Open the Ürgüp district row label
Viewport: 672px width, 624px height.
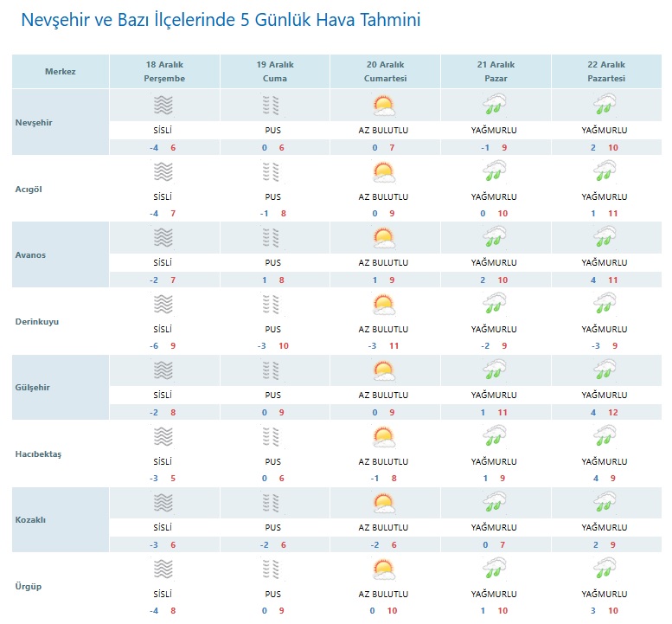tap(29, 587)
